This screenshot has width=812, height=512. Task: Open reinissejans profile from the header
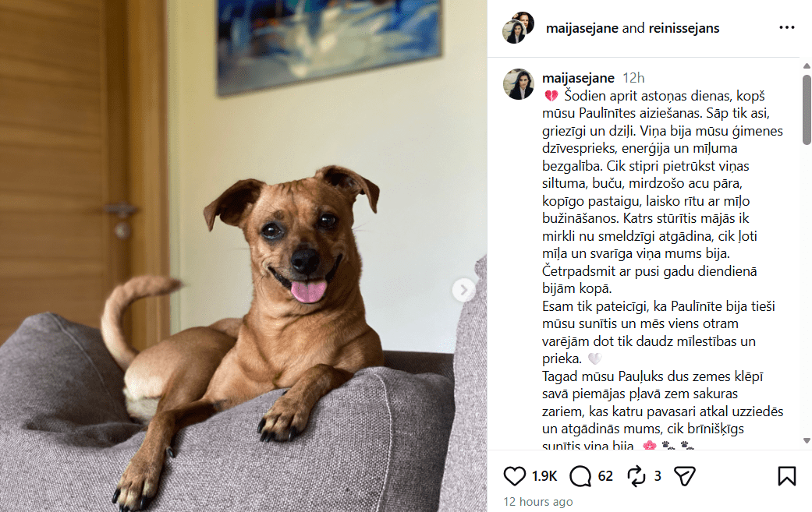click(683, 28)
